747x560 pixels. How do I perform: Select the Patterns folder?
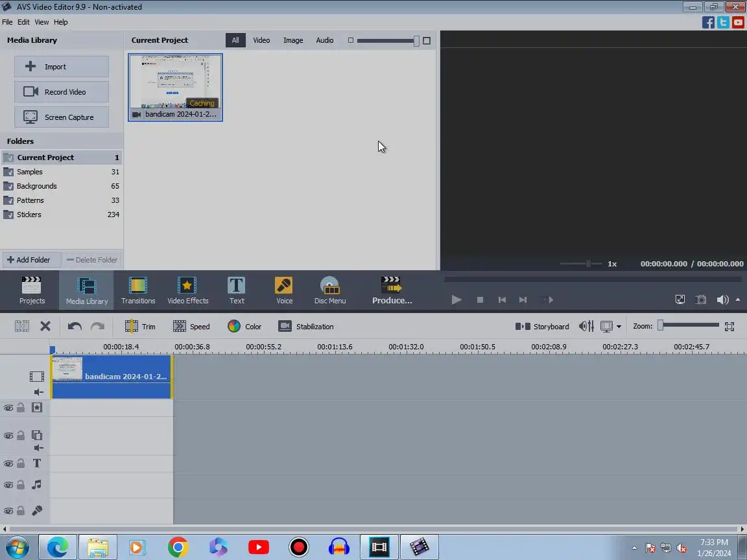62,200
